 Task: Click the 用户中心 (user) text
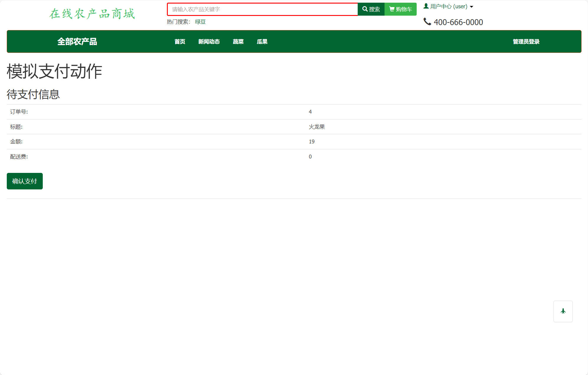449,6
